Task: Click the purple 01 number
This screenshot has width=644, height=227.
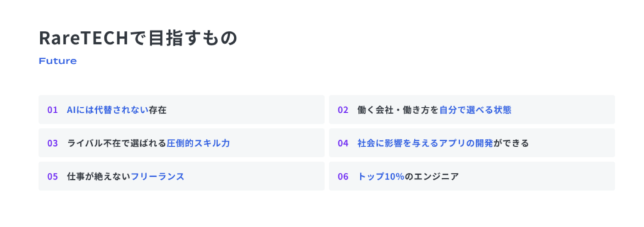Action: (x=53, y=110)
